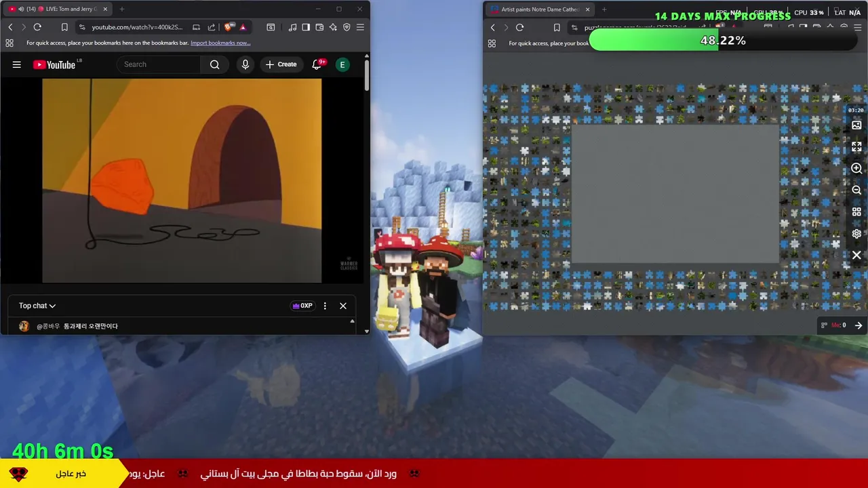868x488 pixels.
Task: Open the Brave VPN shield icon
Action: click(347, 27)
